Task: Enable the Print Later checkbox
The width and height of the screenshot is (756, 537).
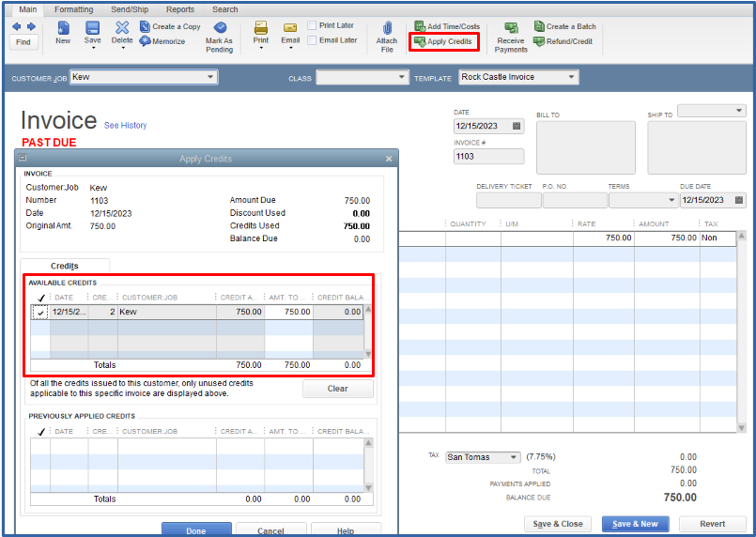Action: point(313,26)
